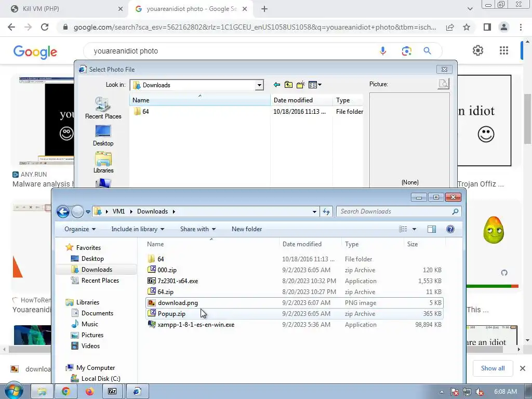Open Organize dropdown in Explorer
Screen dimensions: 532x399
coord(80,229)
